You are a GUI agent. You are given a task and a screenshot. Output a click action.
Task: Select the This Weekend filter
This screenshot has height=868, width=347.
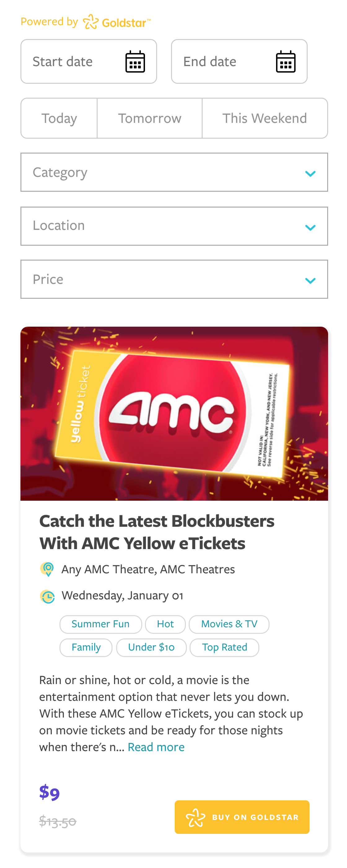point(265,118)
